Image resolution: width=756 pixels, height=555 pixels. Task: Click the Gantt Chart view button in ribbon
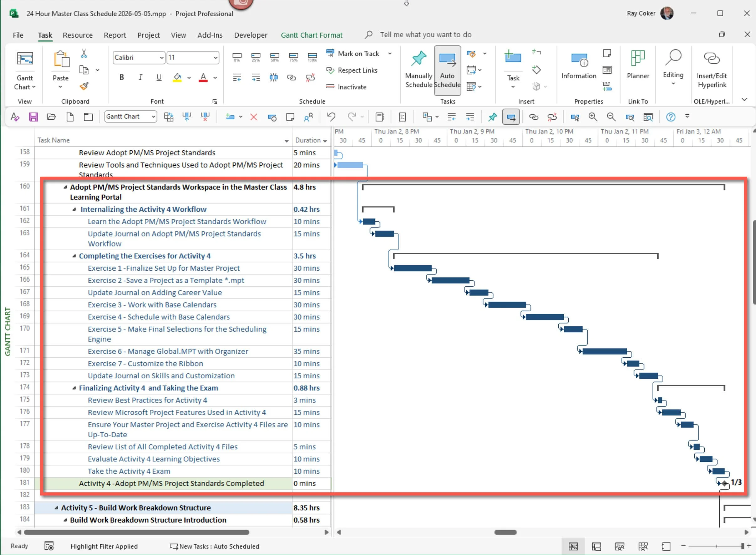[25, 70]
